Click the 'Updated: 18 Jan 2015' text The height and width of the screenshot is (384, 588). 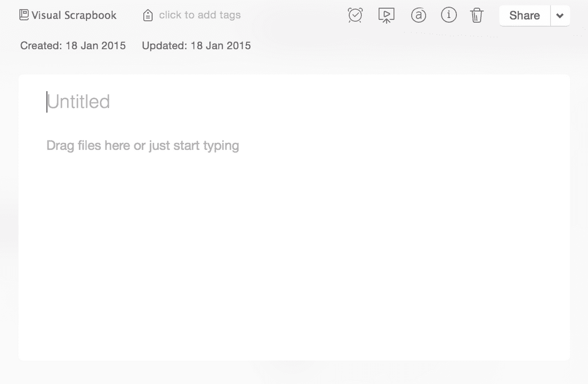(x=196, y=46)
